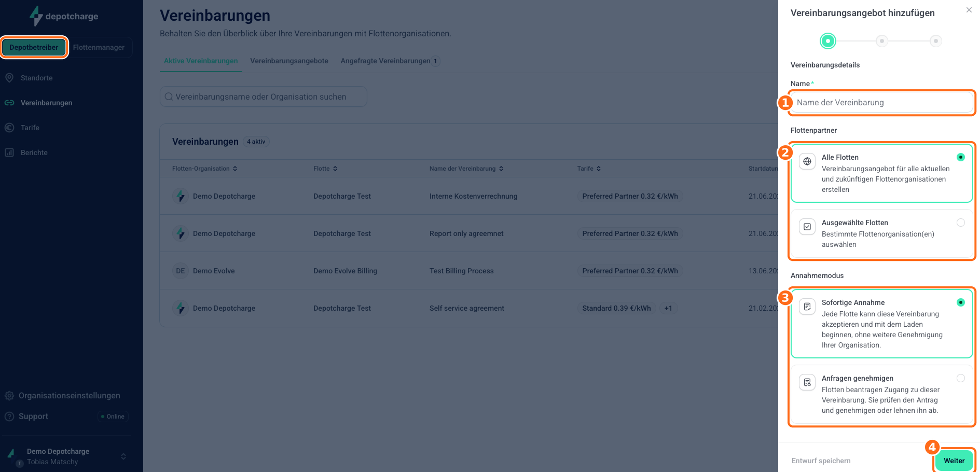This screenshot has height=472, width=980.
Task: Click the Standorte location pin icon
Action: (9, 78)
